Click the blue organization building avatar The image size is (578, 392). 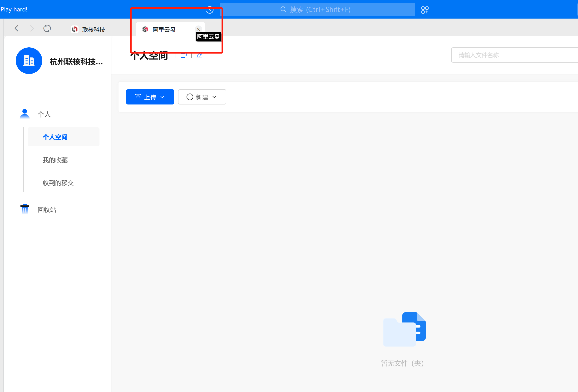pos(29,61)
